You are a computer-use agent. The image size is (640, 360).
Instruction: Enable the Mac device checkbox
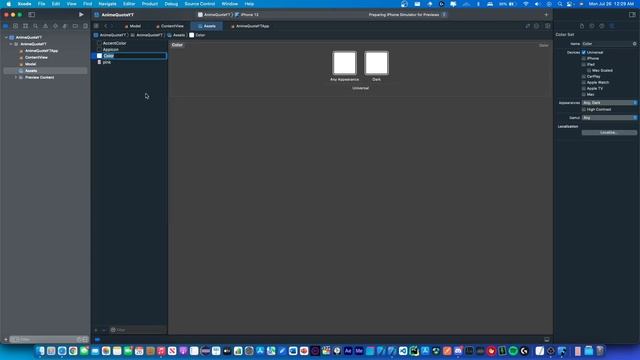pyautogui.click(x=584, y=94)
